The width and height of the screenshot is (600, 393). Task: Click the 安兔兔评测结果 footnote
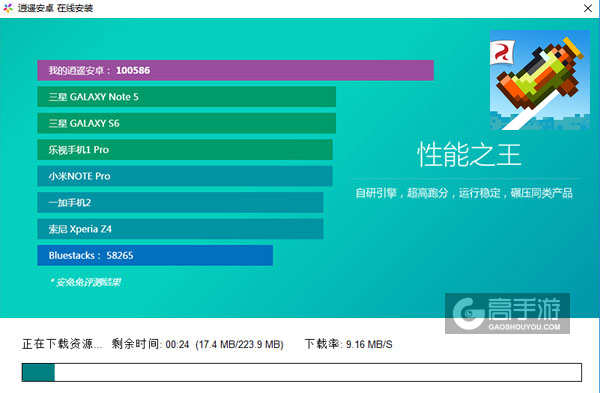click(x=86, y=282)
